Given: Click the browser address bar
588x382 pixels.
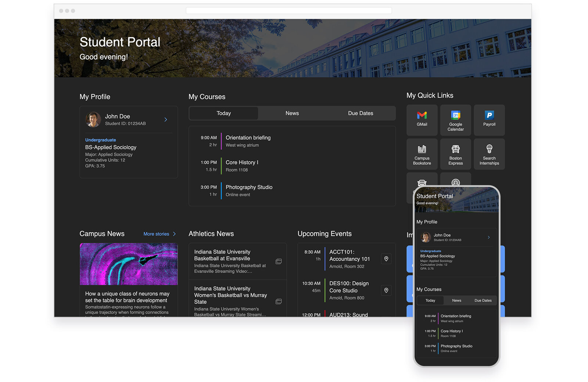Looking at the screenshot, I should 288,11.
